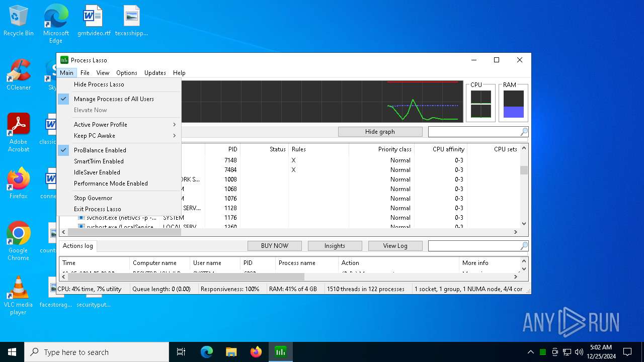Open Firefox from the taskbar
This screenshot has height=362, width=644.
pyautogui.click(x=256, y=352)
